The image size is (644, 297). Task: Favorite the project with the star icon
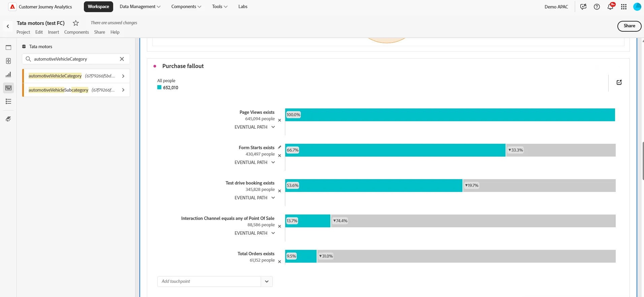tap(76, 23)
